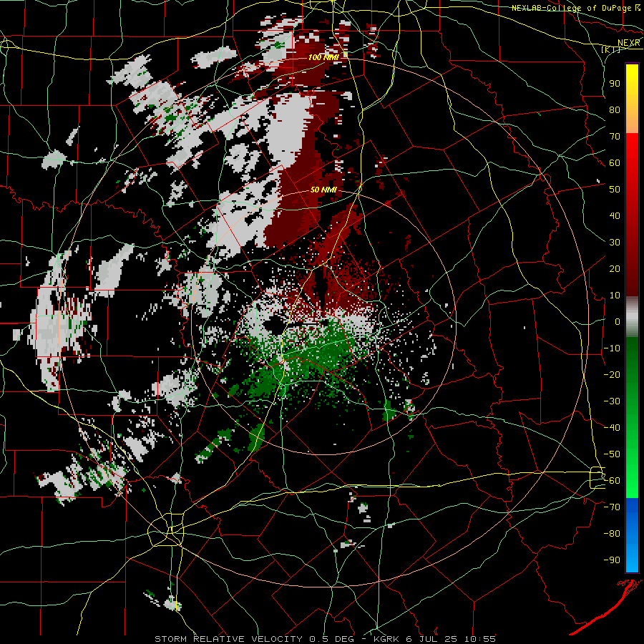Click the positive 40 scale value
The height and width of the screenshot is (644, 644).
[615, 216]
